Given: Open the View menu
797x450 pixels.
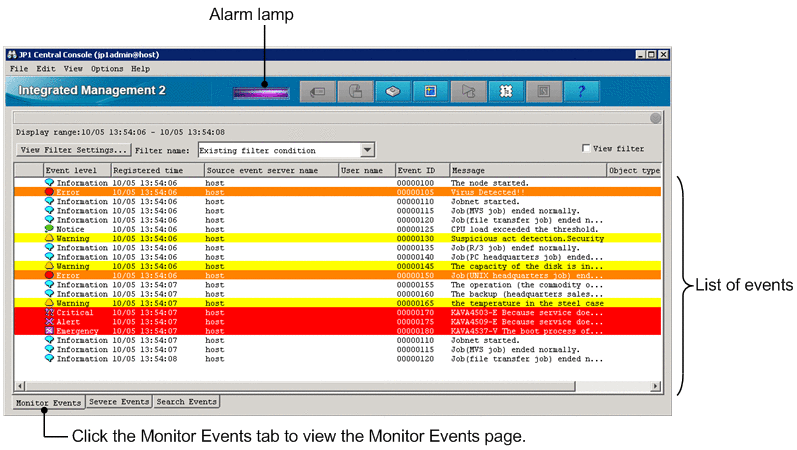Looking at the screenshot, I should (73, 69).
